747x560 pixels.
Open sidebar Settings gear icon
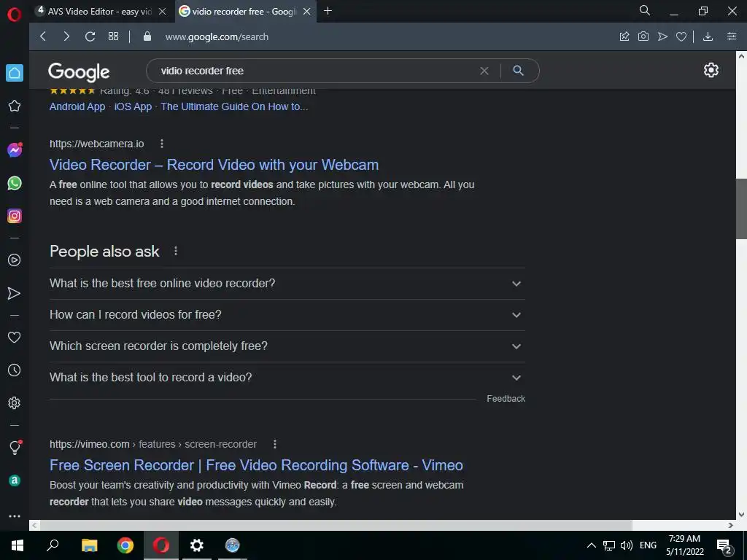click(15, 402)
